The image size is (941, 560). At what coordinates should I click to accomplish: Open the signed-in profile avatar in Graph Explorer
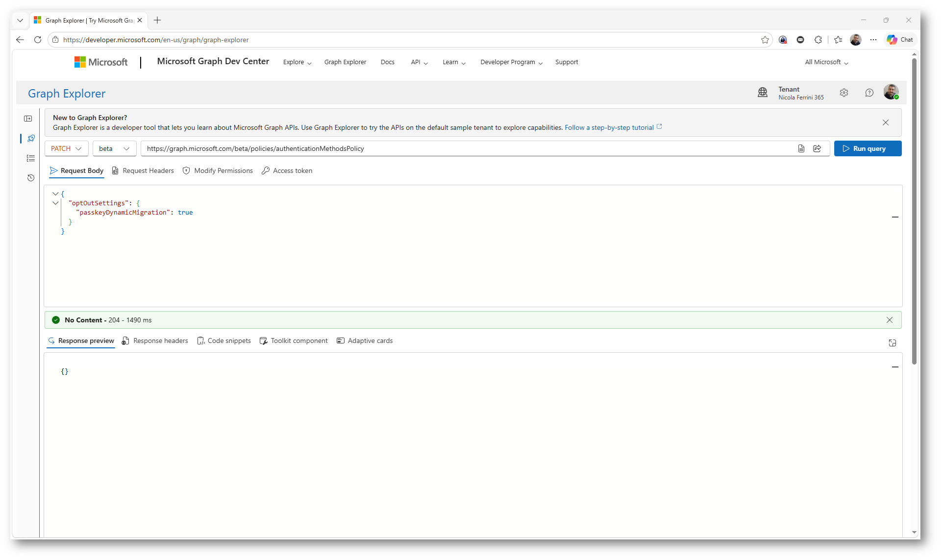(x=891, y=92)
